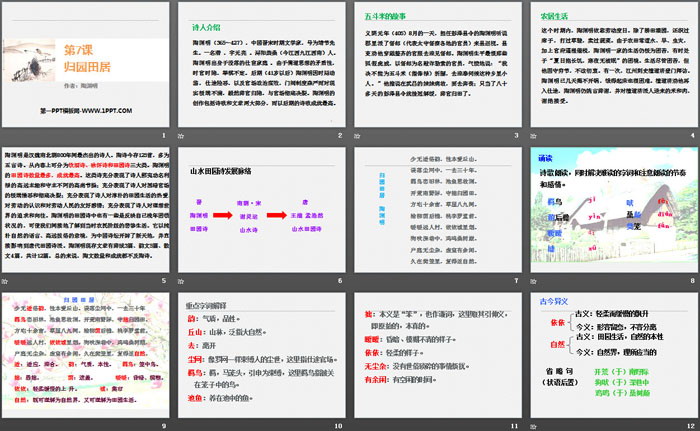Select slide 8 thumbnail 诵读 with cottage picture
Image resolution: width=700 pixels, height=431 pixels.
[614, 210]
